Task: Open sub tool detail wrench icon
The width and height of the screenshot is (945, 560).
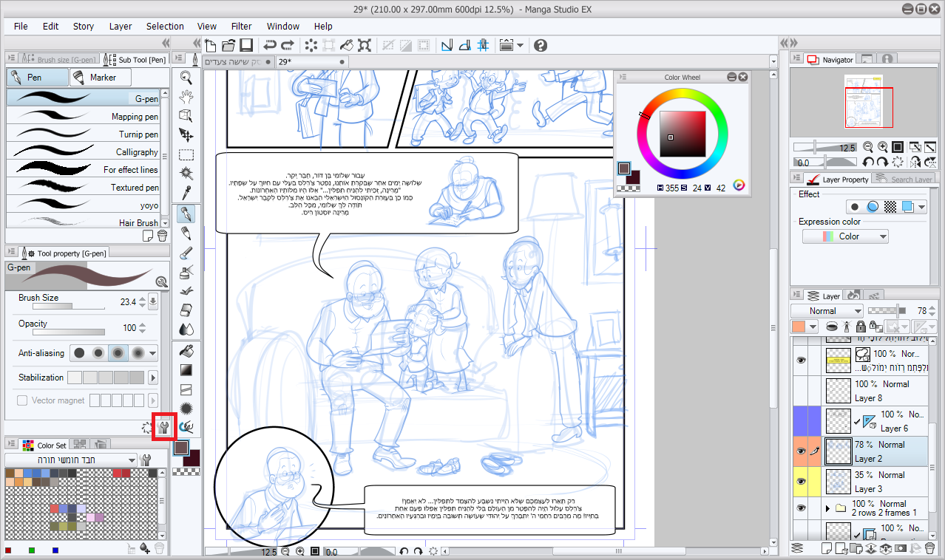Action: coord(164,427)
